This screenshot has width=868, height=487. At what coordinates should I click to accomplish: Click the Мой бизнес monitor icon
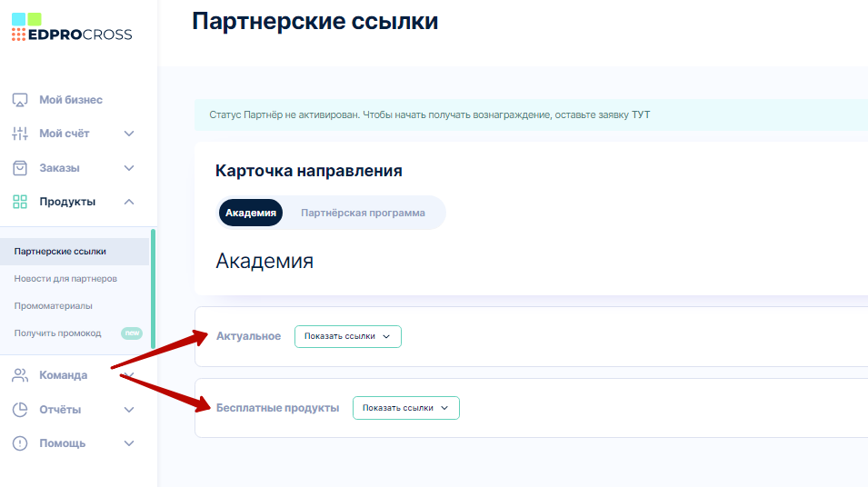[20, 100]
